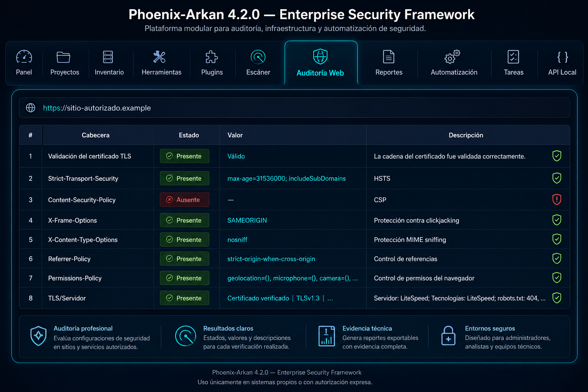The width and height of the screenshot is (588, 392).
Task: Click the Presente badge for Referrer-Policy
Action: pos(185,259)
